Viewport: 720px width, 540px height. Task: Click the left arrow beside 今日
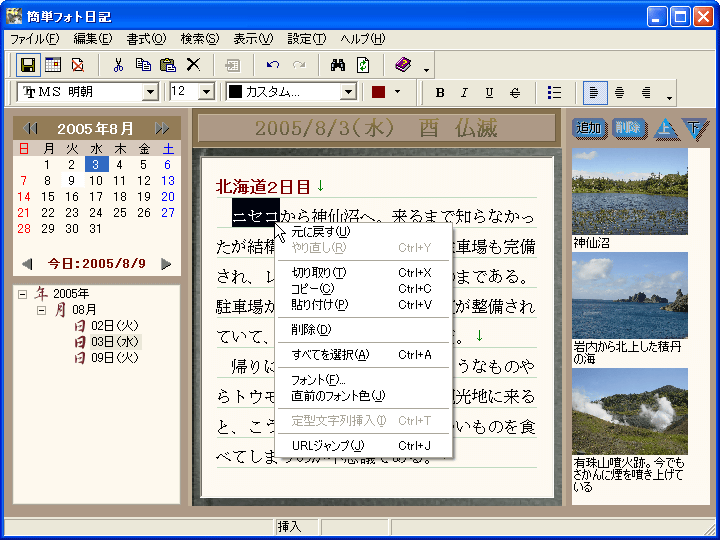tap(27, 264)
